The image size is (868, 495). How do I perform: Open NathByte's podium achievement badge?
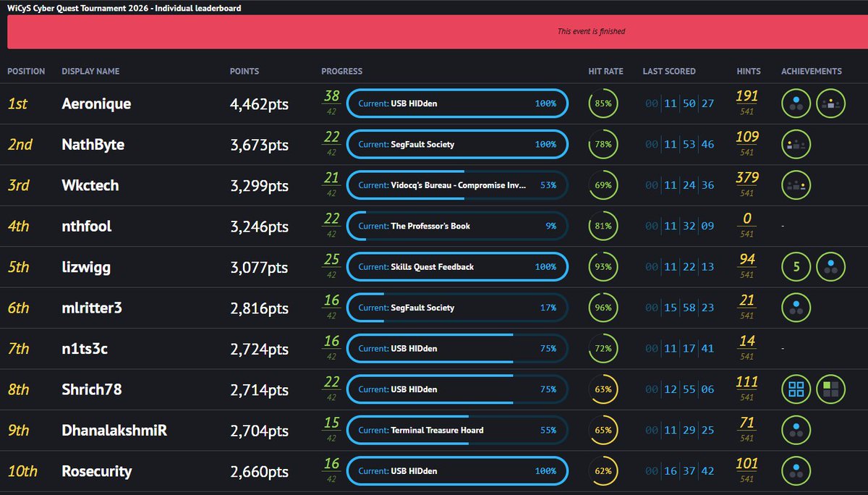796,144
